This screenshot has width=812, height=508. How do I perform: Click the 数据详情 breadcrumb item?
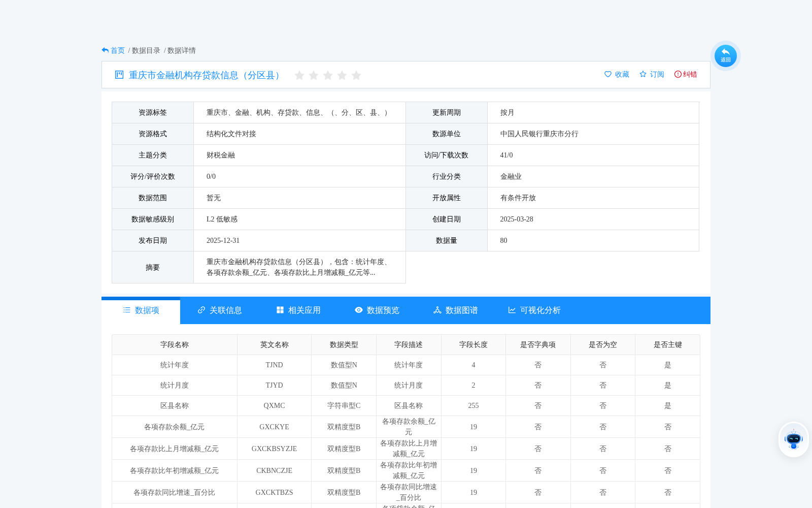(182, 50)
